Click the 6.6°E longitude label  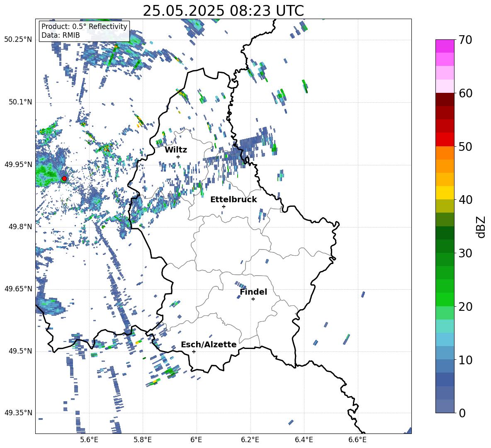(357, 440)
